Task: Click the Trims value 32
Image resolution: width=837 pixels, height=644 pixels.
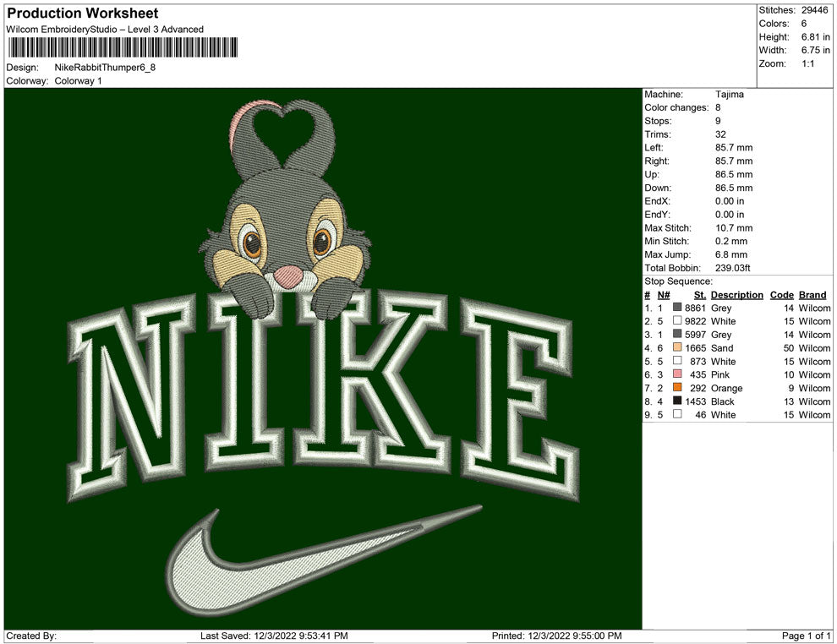Action: 720,134
